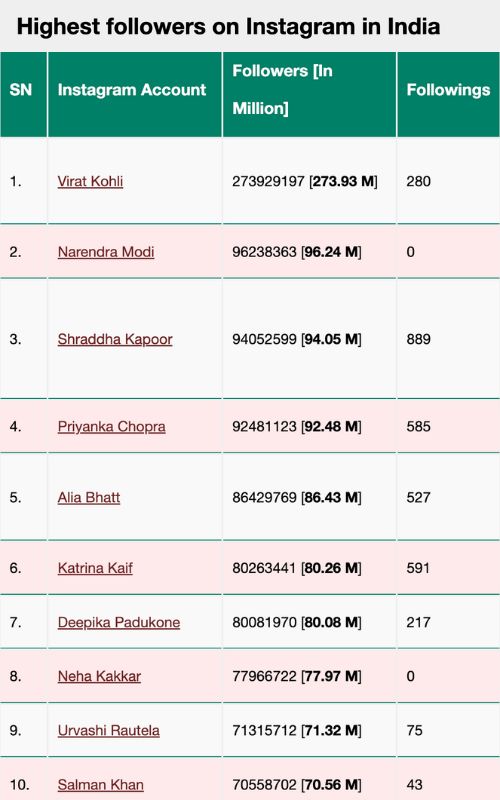Open the Katrina Kaif account link
The image size is (500, 800).
[x=95, y=567]
